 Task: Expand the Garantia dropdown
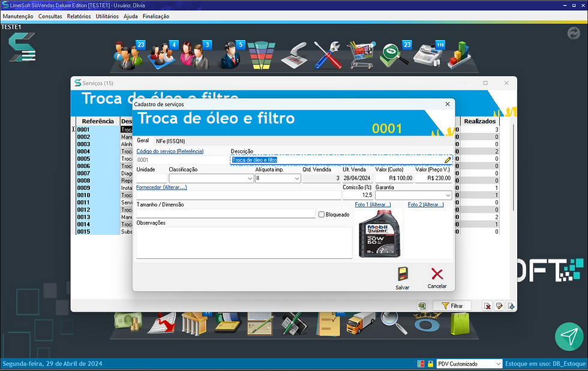point(448,195)
